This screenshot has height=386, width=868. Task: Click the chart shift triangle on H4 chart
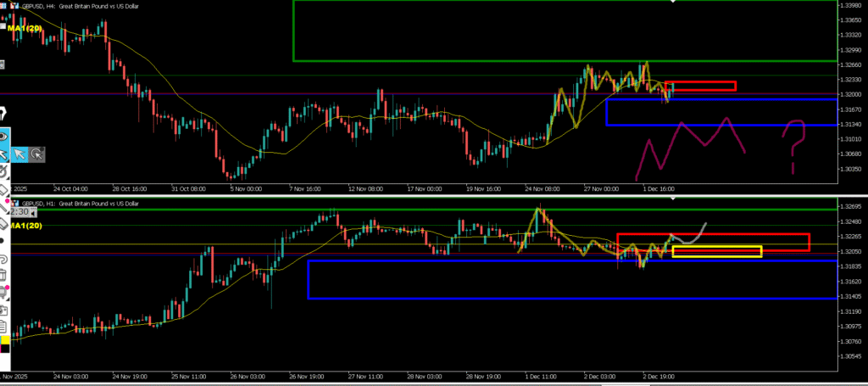(x=674, y=2)
